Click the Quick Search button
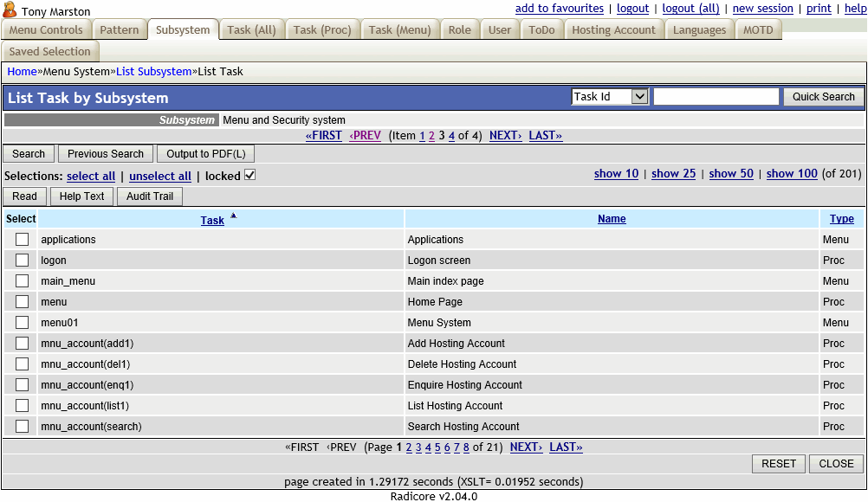Image resolution: width=868 pixels, height=502 pixels. (822, 96)
